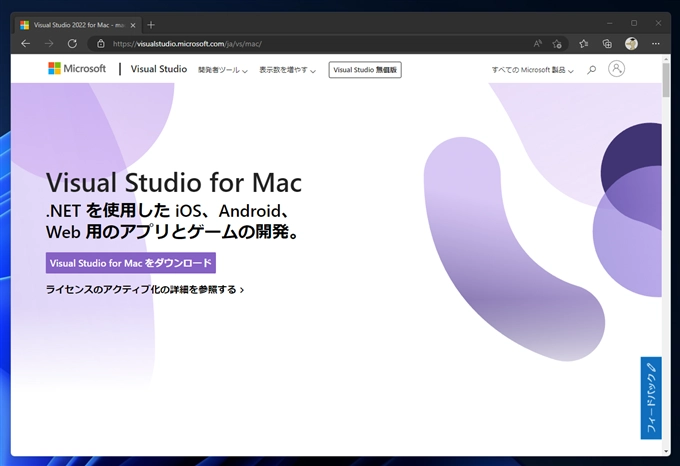Open the Collections icon
Image resolution: width=680 pixels, height=466 pixels.
607,44
